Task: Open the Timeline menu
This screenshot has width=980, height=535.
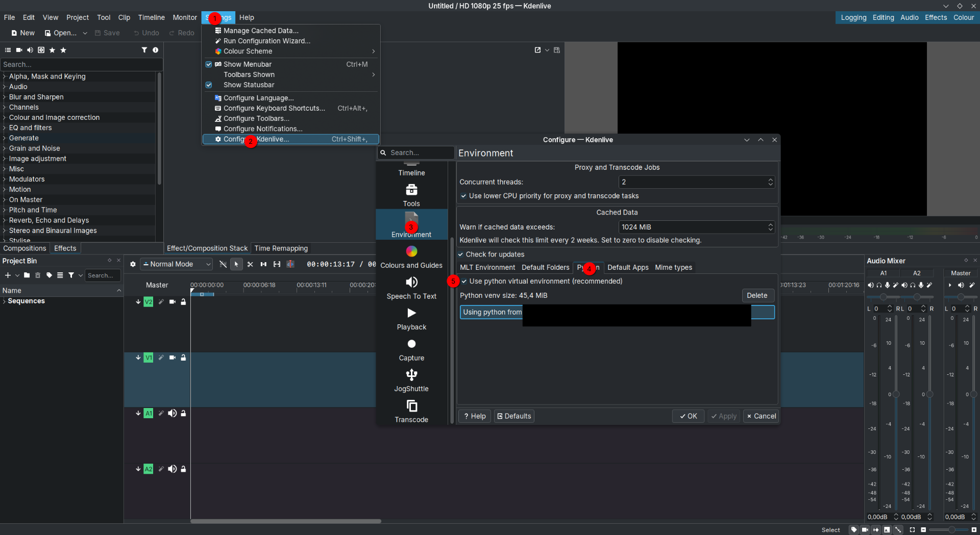Action: pyautogui.click(x=152, y=17)
